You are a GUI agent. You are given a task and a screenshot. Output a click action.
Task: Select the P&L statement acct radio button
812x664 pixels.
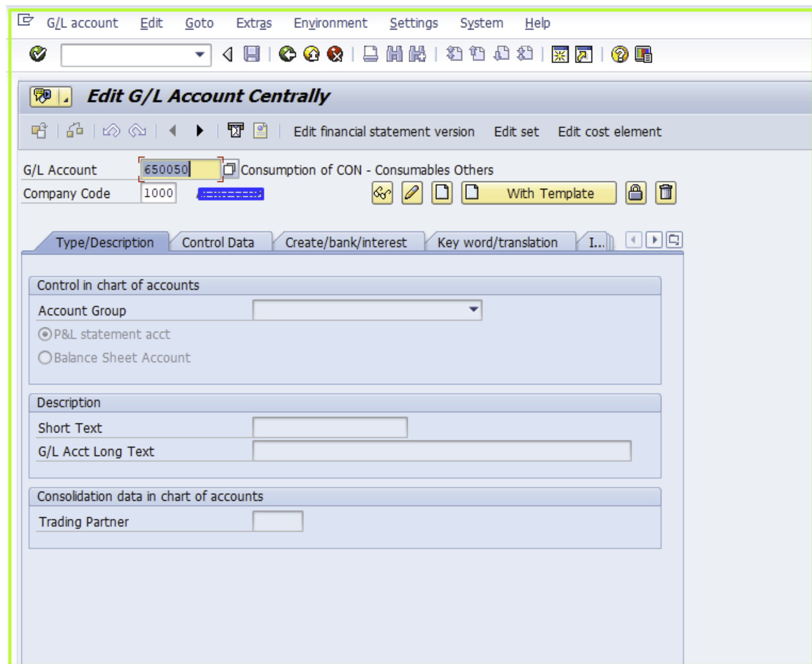45,335
